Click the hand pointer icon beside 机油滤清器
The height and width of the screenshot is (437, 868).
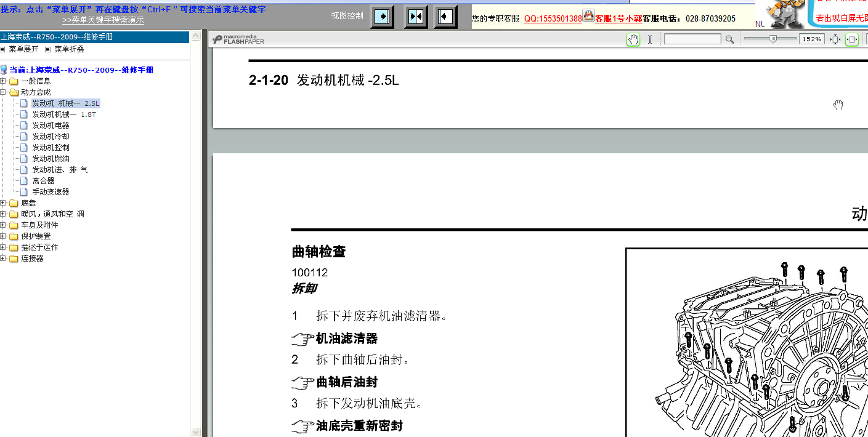303,339
